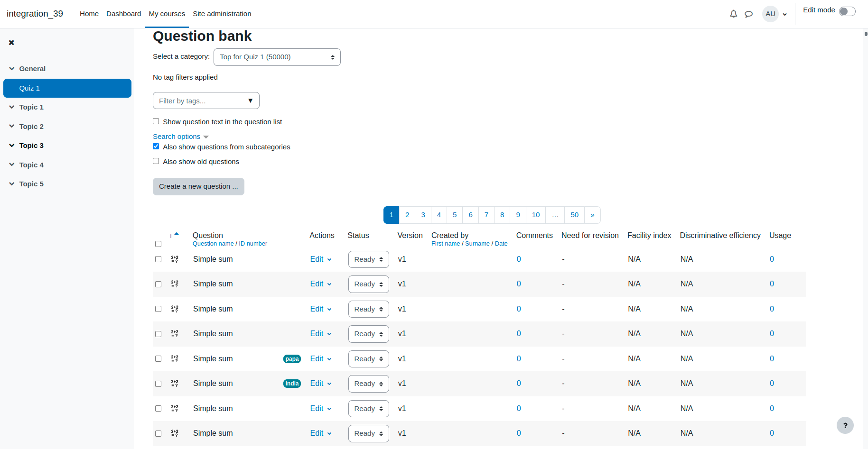Screen dimensions: 868x449
Task: Open Topic 1 in course index
Action: pyautogui.click(x=31, y=107)
